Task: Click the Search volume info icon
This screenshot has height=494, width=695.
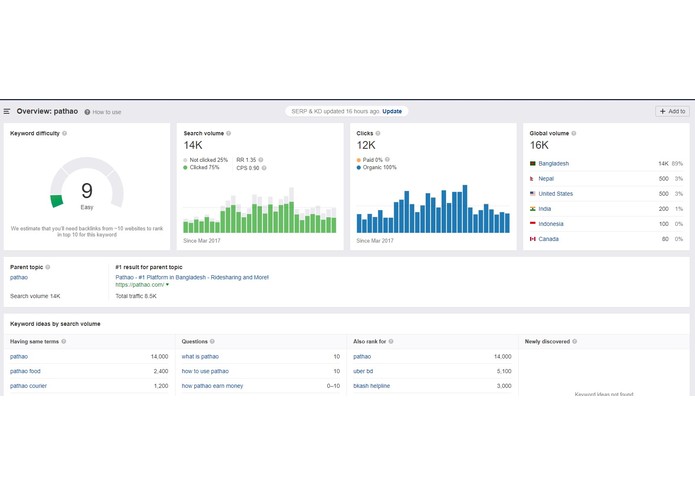Action: pyautogui.click(x=229, y=133)
